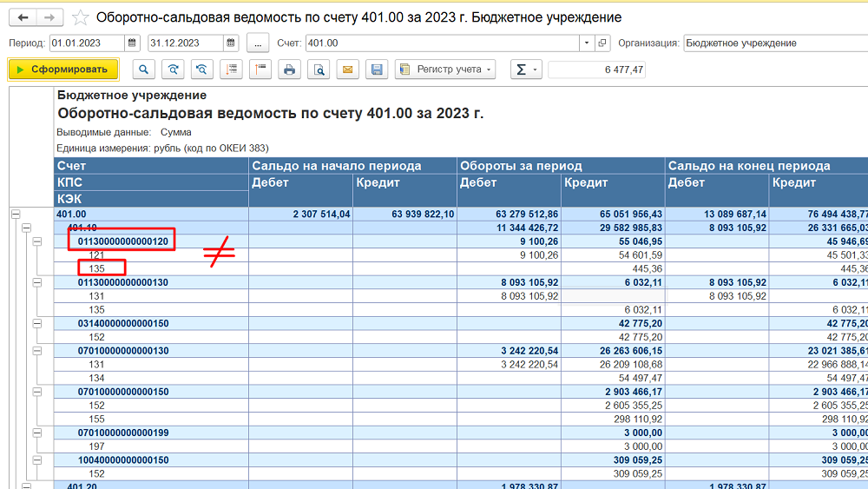The image size is (868, 489).
Task: Select KEK 197 row cell
Action: 151,446
